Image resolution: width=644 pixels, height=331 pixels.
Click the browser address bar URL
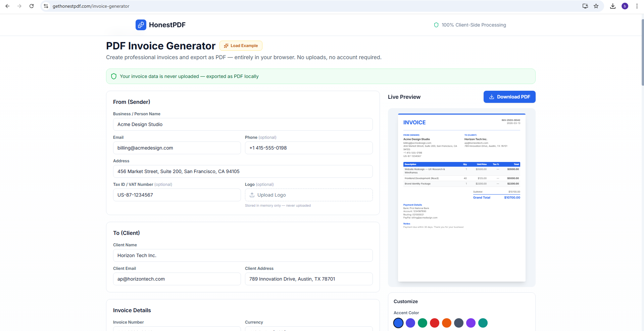(91, 6)
